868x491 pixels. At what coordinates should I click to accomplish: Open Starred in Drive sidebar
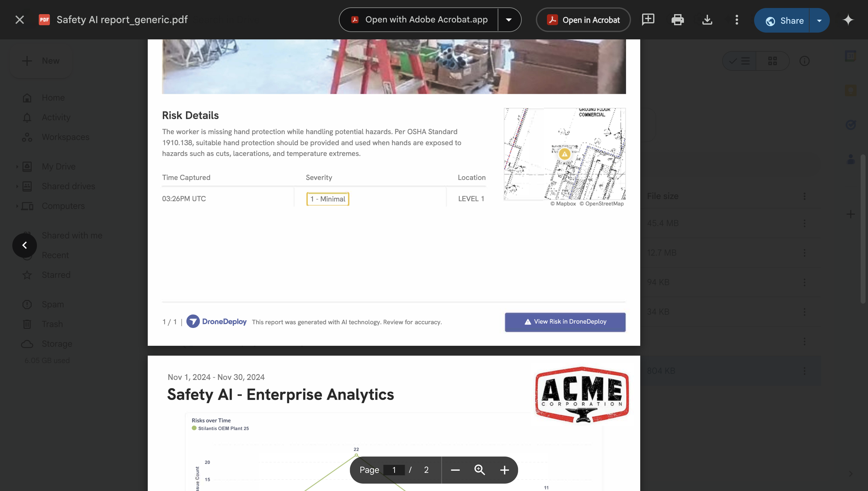point(56,275)
